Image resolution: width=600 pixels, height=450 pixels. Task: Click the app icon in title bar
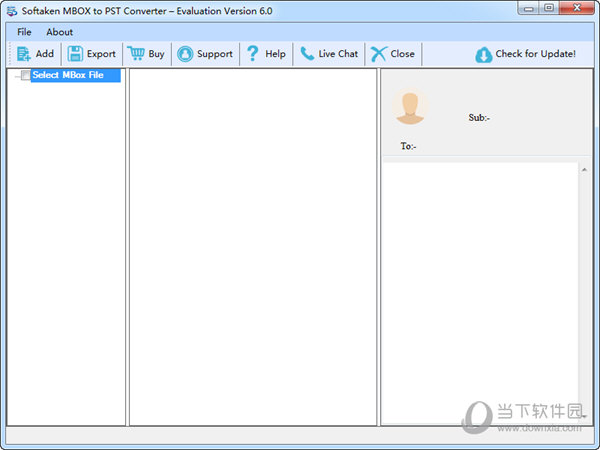[12, 11]
